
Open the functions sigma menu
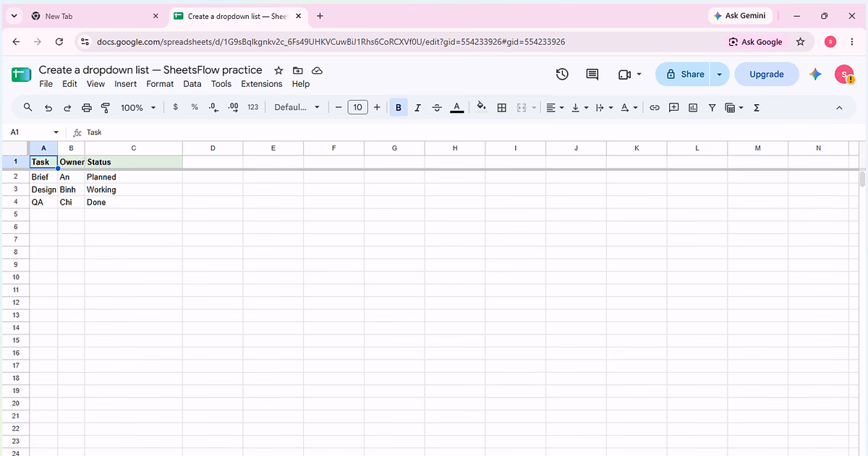tap(757, 107)
